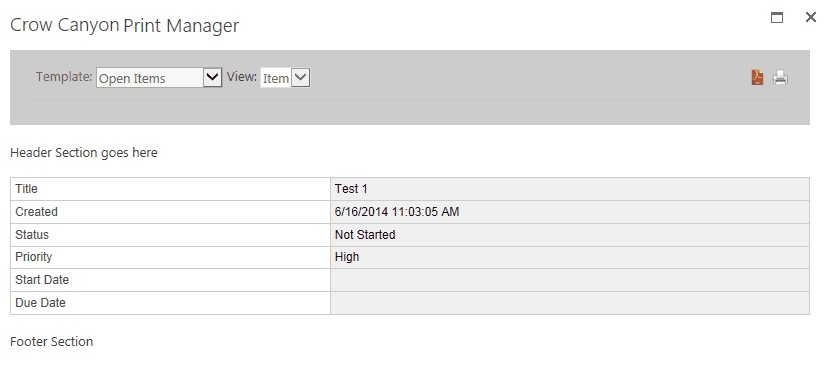Viewport: 827px width, 377px height.
Task: Select the Created date value cell
Action: 570,212
